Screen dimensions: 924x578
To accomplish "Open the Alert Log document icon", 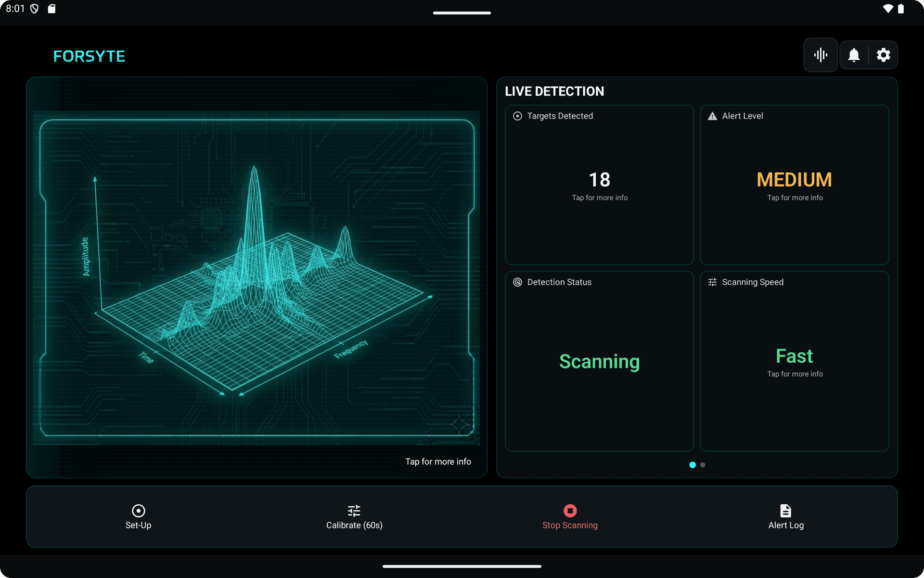I will pos(785,511).
